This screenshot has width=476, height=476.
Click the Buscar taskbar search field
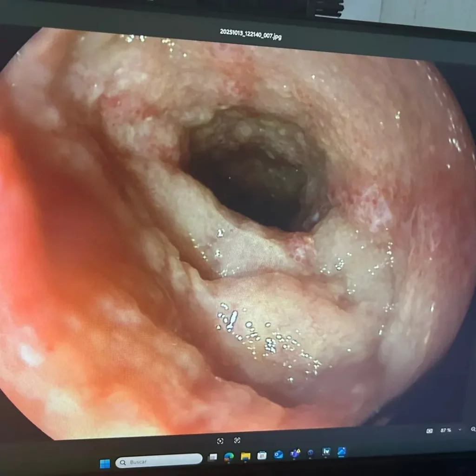[159, 462]
